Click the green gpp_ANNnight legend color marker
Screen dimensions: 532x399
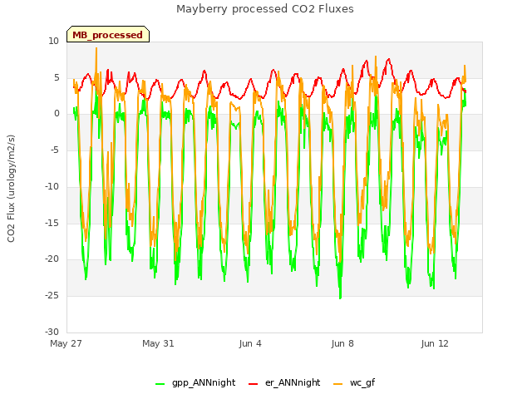coord(160,384)
